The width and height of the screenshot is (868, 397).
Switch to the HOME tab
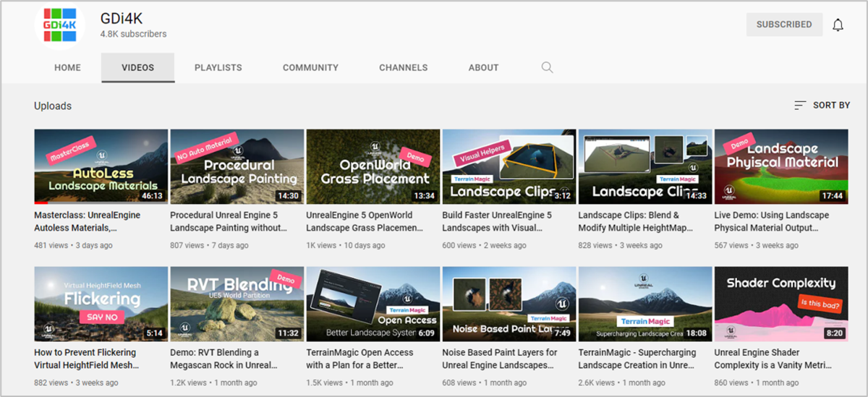tap(67, 68)
